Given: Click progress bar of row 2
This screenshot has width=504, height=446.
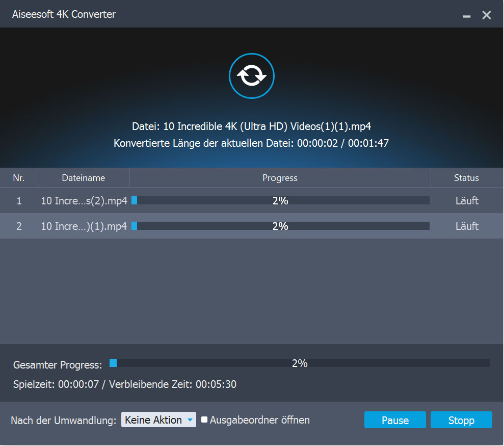Looking at the screenshot, I should coord(280,226).
